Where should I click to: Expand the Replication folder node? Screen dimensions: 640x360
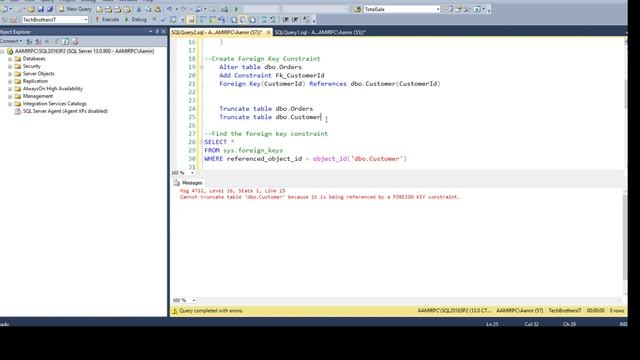coord(10,81)
